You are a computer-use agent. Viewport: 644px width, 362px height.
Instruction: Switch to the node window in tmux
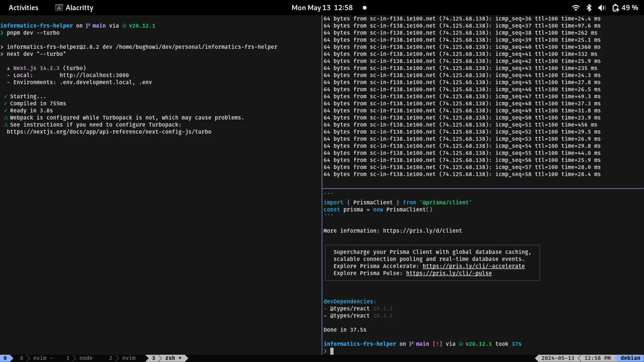[86, 358]
